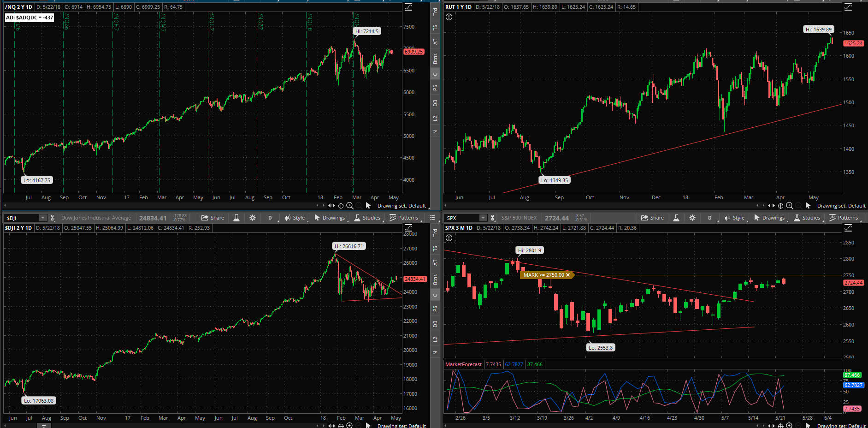
Task: Close the MARK >= 2750.00 alert label
Action: [x=568, y=275]
